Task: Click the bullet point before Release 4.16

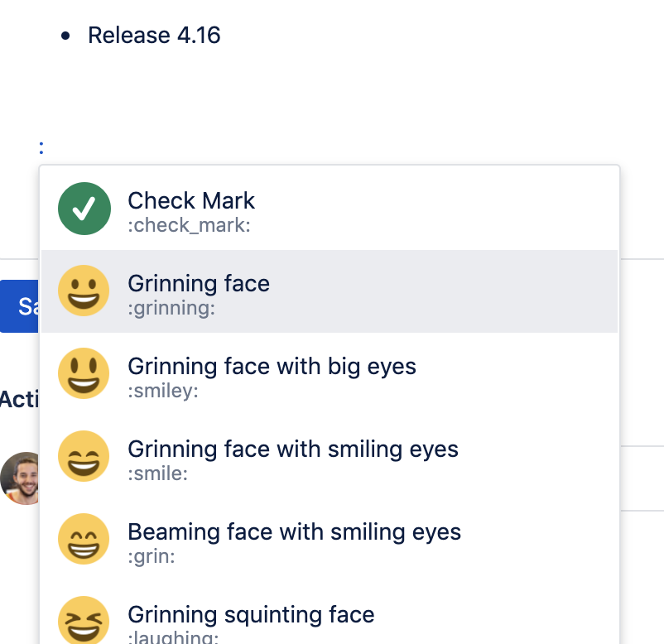Action: [x=66, y=35]
